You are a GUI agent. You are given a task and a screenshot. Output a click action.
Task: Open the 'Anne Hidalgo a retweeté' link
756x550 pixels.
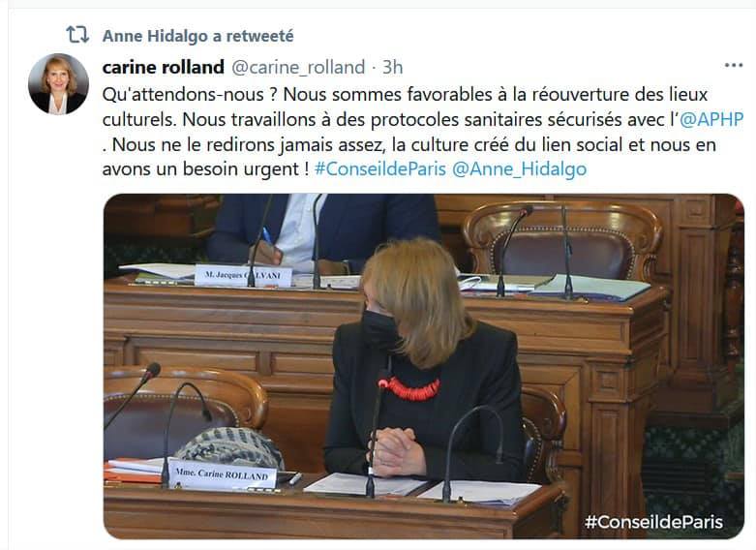pyautogui.click(x=197, y=36)
